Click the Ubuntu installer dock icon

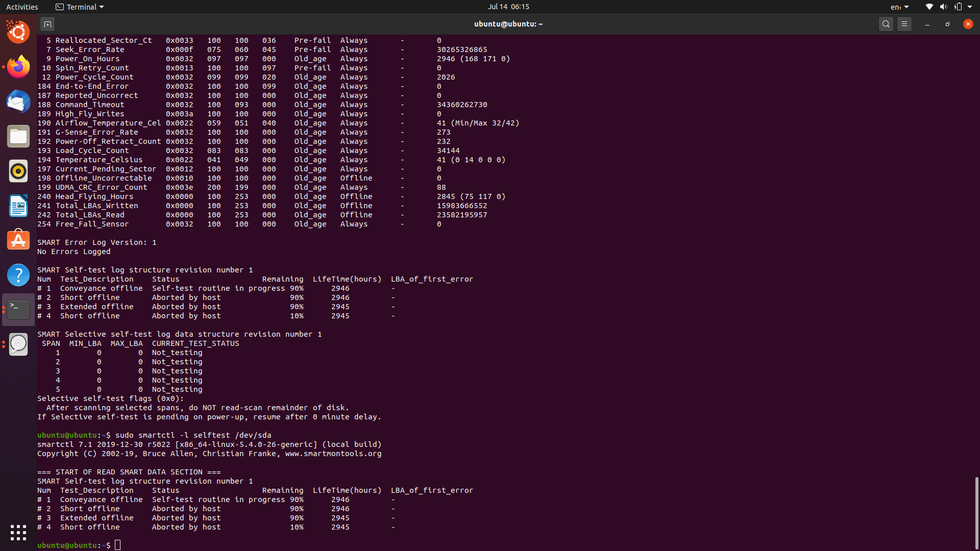(18, 32)
